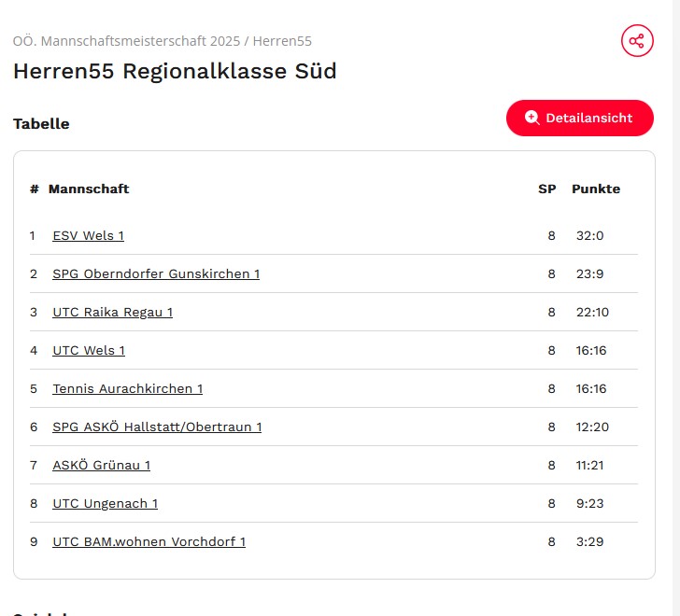Open UTC Wels 1 team link

[89, 350]
